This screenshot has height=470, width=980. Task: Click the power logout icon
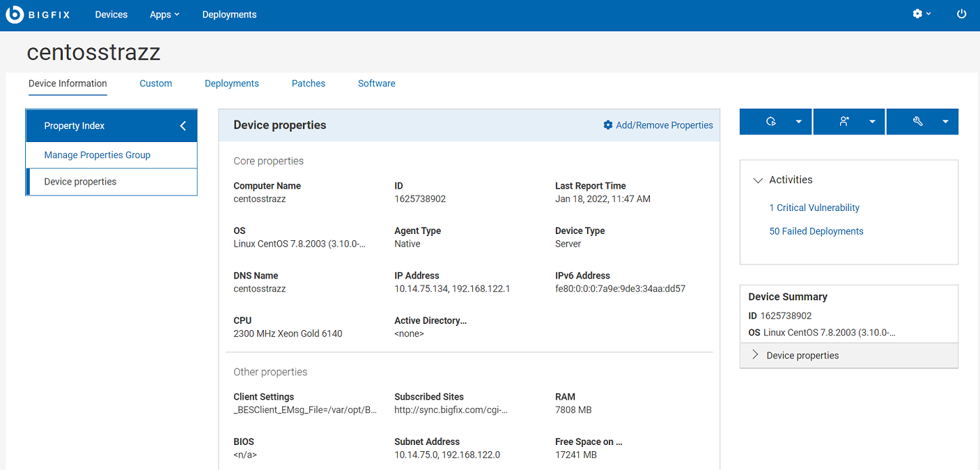tap(962, 14)
